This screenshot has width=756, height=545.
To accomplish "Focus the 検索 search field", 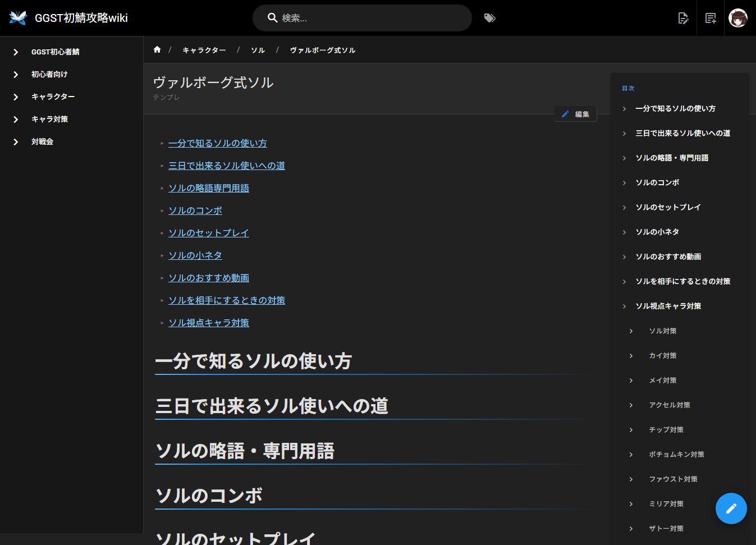I will [x=362, y=18].
